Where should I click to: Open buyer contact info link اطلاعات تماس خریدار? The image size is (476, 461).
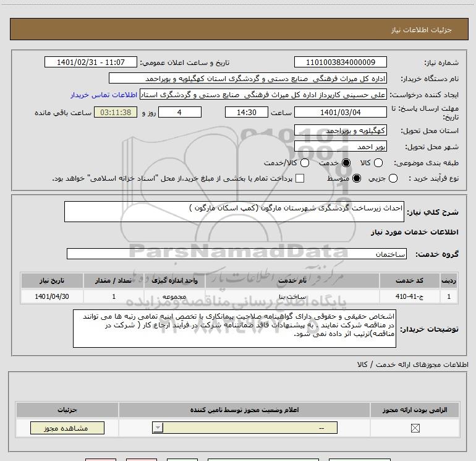click(x=104, y=95)
